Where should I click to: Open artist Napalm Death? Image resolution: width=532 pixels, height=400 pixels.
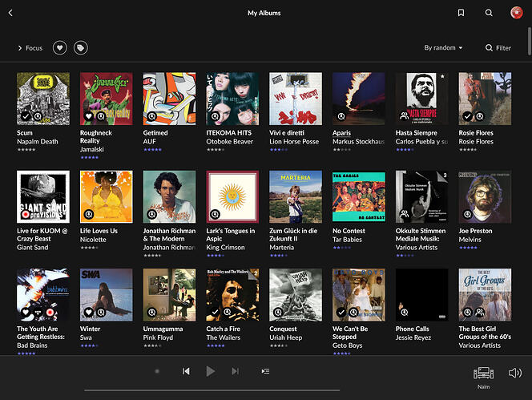38,142
